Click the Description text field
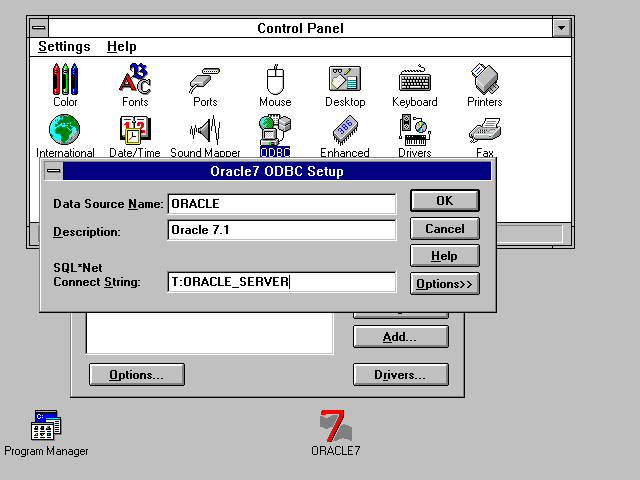 coord(282,231)
